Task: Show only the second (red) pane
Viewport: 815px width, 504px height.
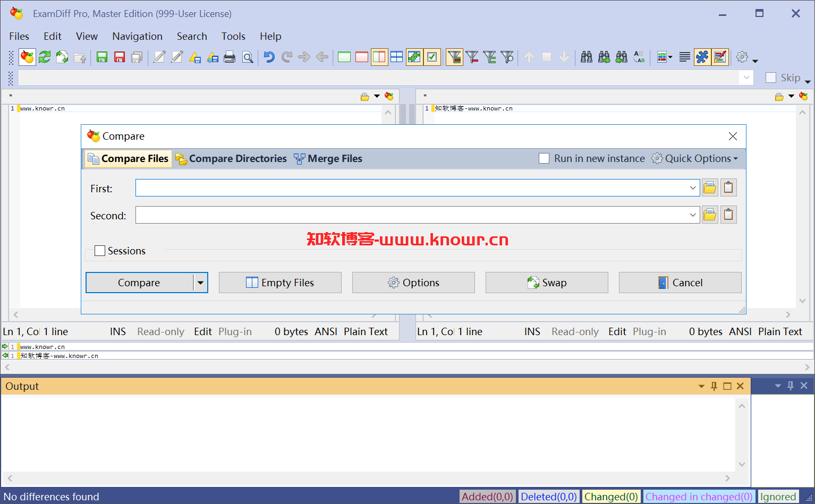Action: (x=362, y=57)
